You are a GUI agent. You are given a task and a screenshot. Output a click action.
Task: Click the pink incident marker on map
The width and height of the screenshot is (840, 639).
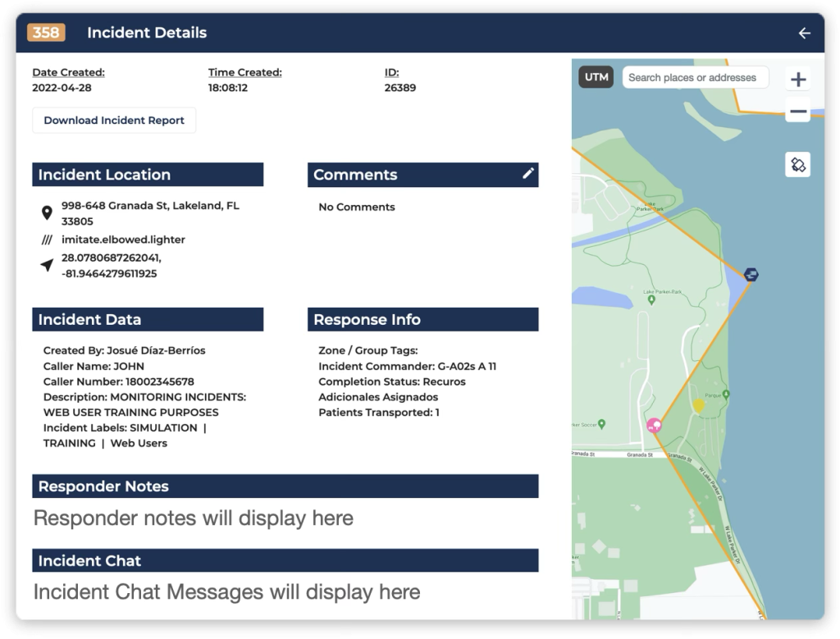[x=654, y=425]
